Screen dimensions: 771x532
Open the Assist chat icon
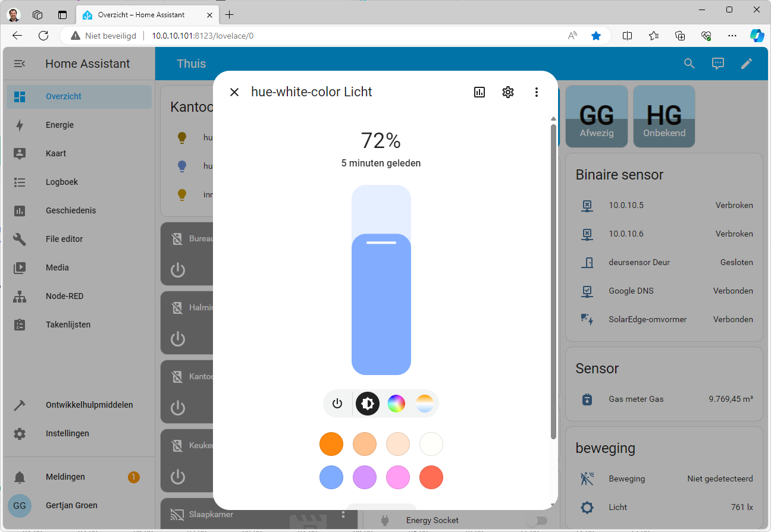[718, 64]
